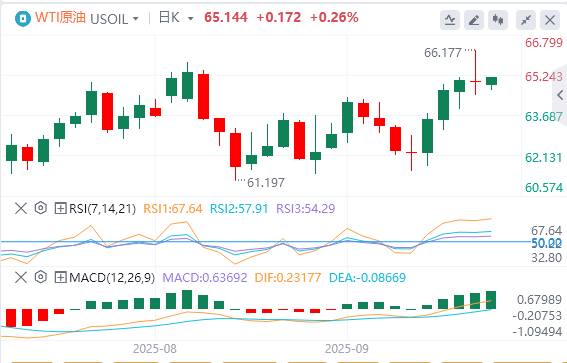Switch chart style with candlestick icon
567x363 pixels.
(498, 20)
